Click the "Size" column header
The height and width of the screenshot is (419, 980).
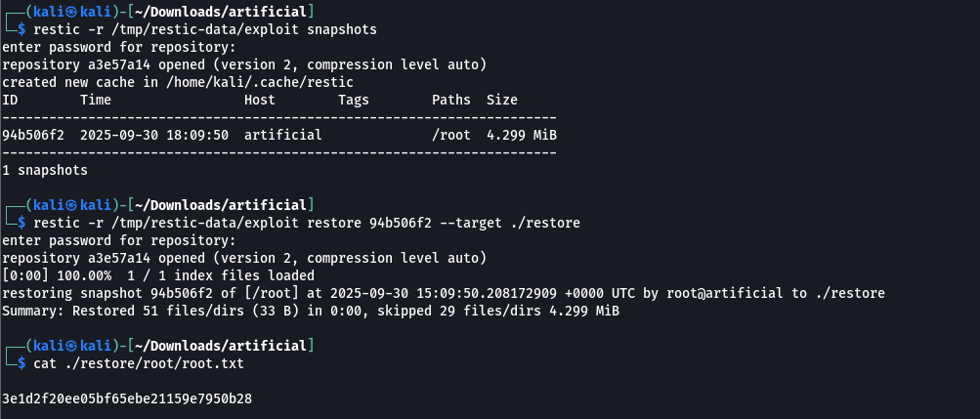pyautogui.click(x=502, y=100)
